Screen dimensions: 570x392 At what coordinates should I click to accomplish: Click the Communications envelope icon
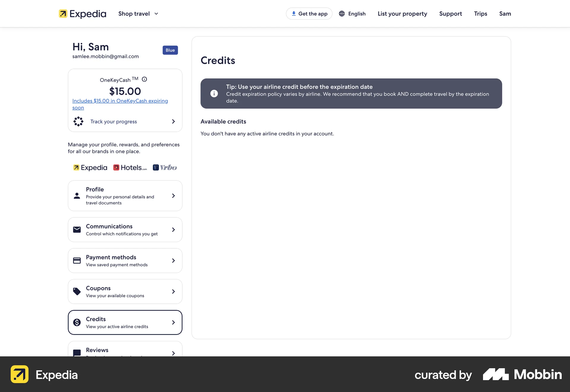77,230
